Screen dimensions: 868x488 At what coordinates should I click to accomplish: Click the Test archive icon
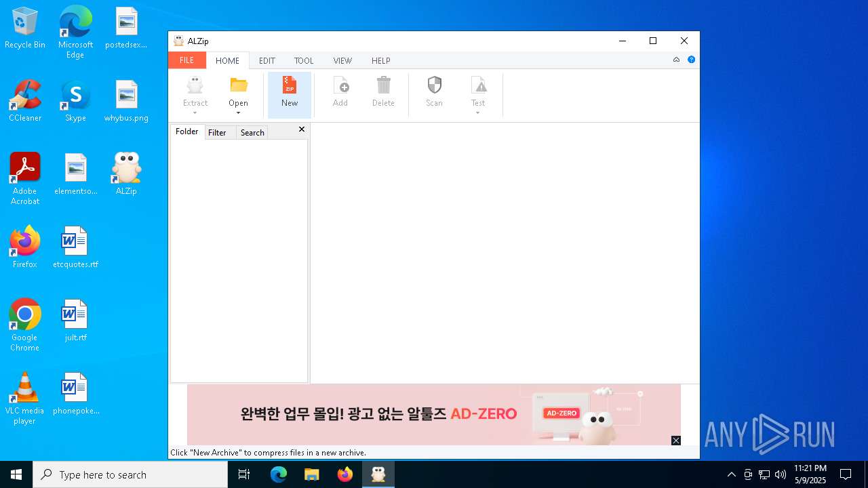479,85
